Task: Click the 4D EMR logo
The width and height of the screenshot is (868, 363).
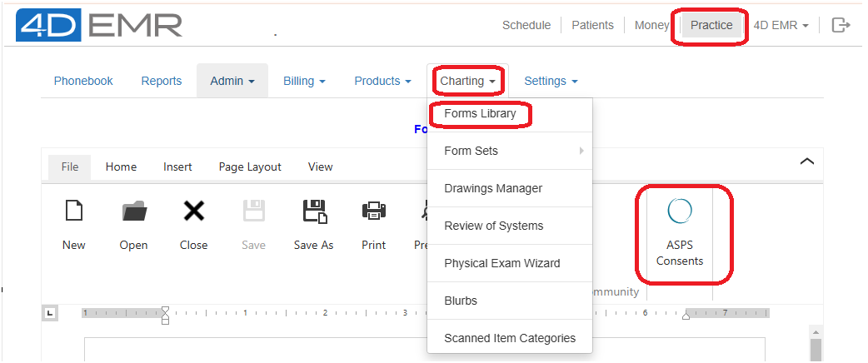Action: click(100, 25)
